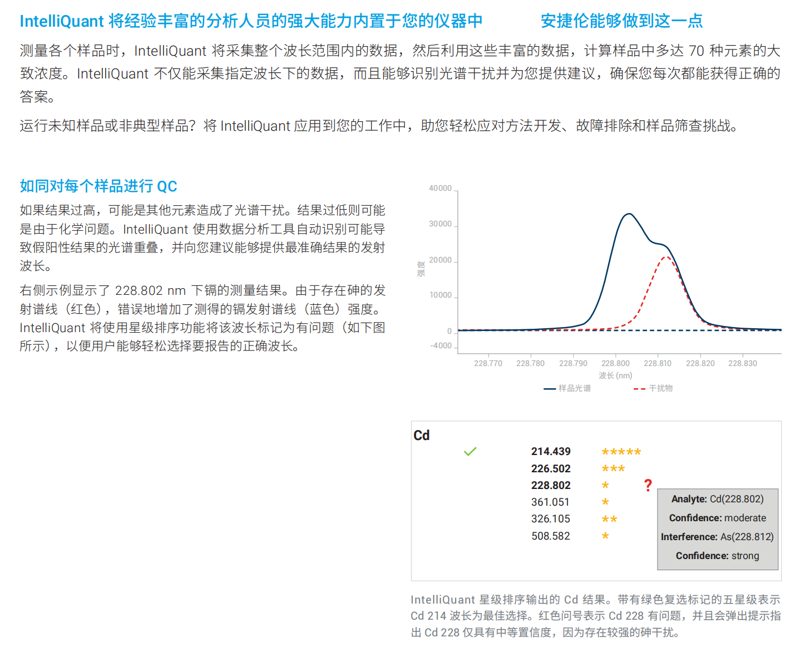Click the 228.790 x-axis tick label
The image size is (810, 672).
[x=573, y=363]
